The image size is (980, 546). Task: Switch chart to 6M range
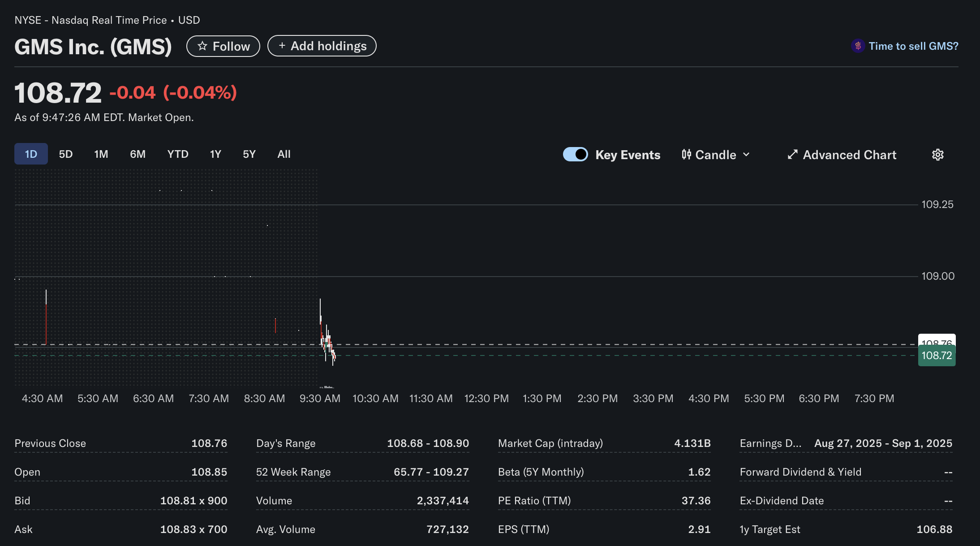pos(138,154)
